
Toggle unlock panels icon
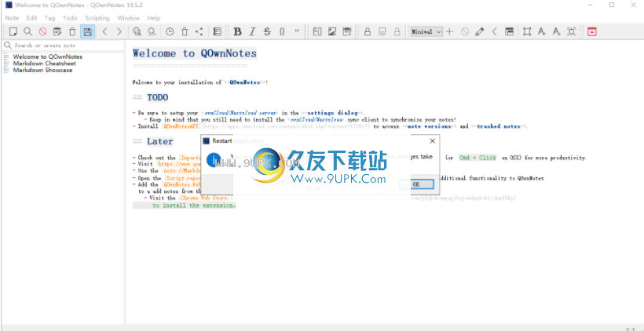tap(509, 31)
